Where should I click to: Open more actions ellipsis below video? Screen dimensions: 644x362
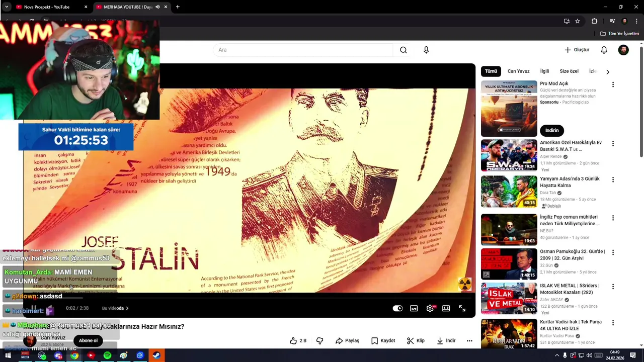pyautogui.click(x=469, y=340)
